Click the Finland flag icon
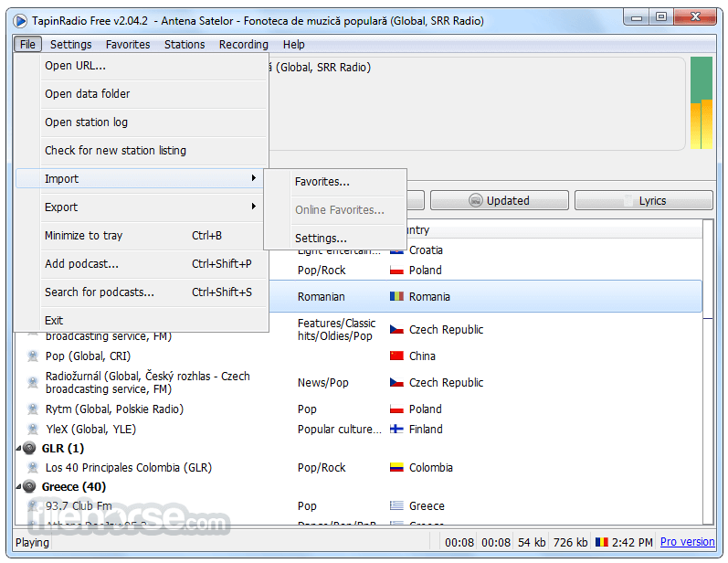Image resolution: width=728 pixels, height=563 pixels. (x=396, y=430)
